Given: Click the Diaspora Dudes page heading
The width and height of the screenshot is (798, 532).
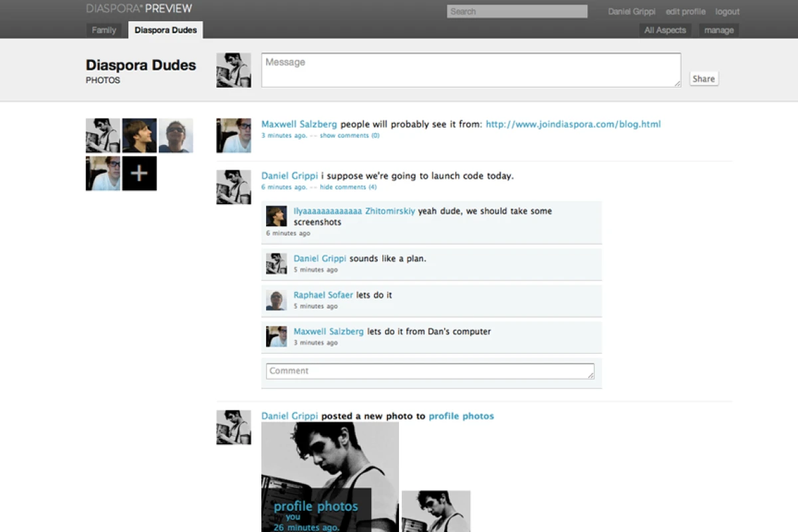Looking at the screenshot, I should pyautogui.click(x=141, y=65).
